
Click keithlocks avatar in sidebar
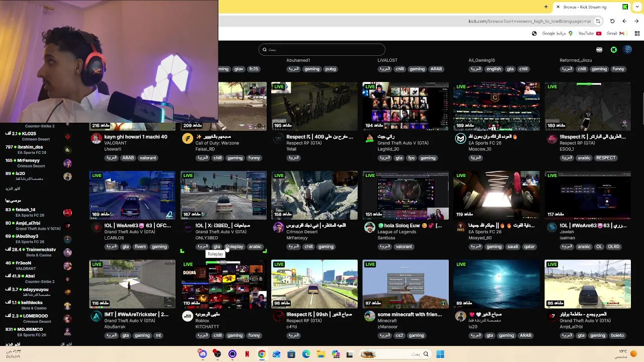pos(67,306)
